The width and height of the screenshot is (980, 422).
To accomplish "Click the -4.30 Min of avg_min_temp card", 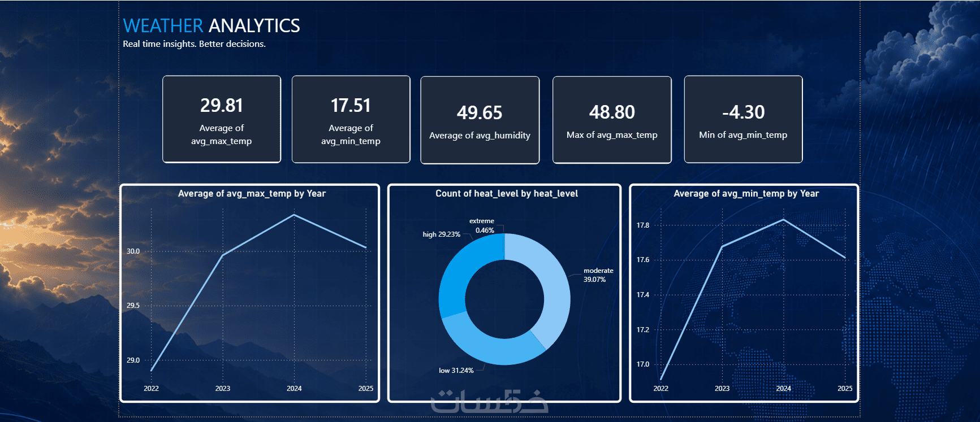I will pos(743,119).
